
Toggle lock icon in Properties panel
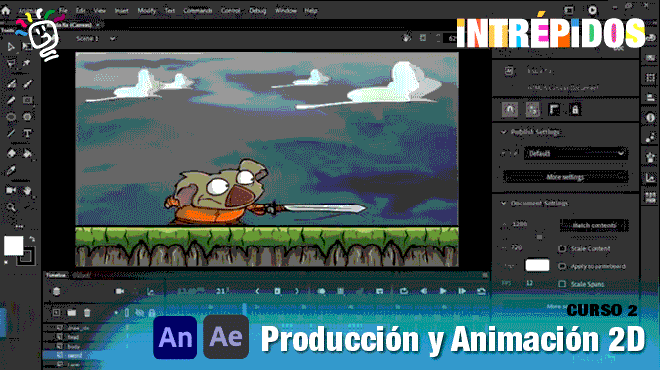point(575,110)
